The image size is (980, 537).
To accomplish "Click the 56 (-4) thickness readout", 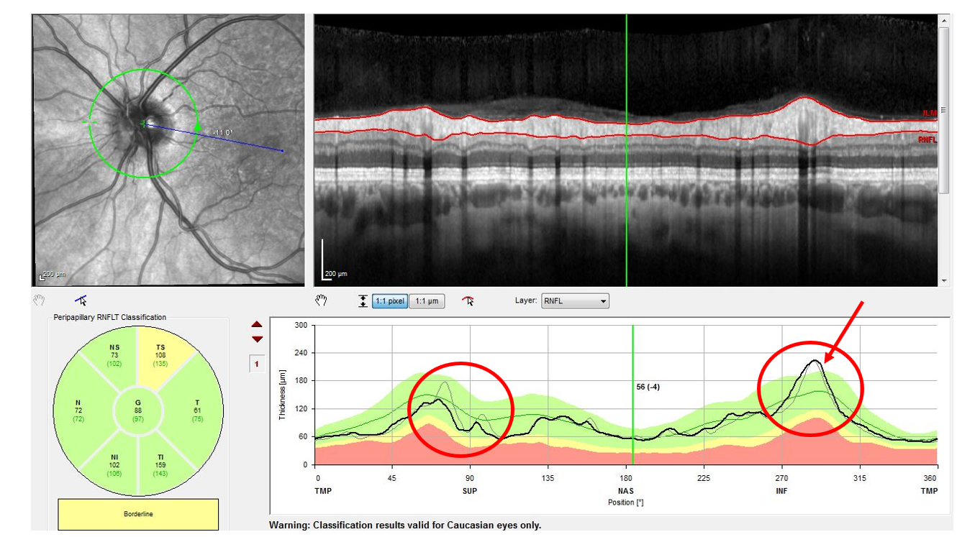I will [648, 387].
